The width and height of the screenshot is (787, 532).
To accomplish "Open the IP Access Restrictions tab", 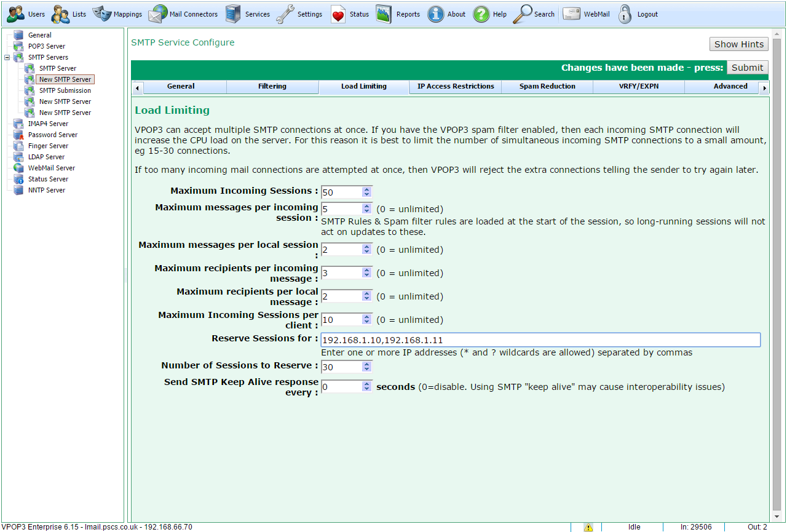I will coord(456,87).
